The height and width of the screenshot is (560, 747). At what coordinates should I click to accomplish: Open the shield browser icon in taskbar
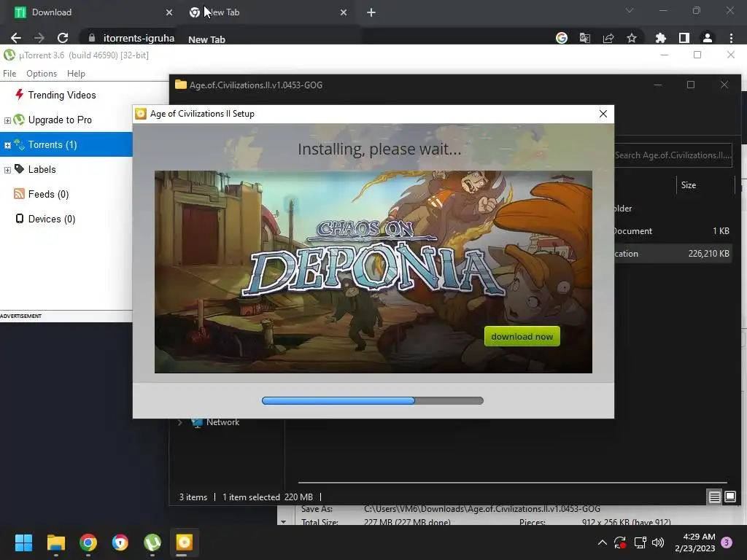coord(120,542)
